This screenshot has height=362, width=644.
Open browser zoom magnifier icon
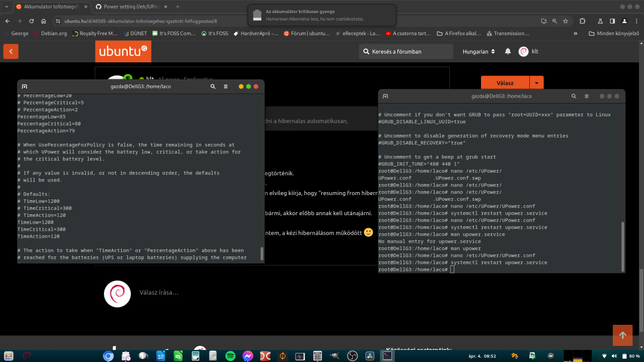pyautogui.click(x=554, y=21)
